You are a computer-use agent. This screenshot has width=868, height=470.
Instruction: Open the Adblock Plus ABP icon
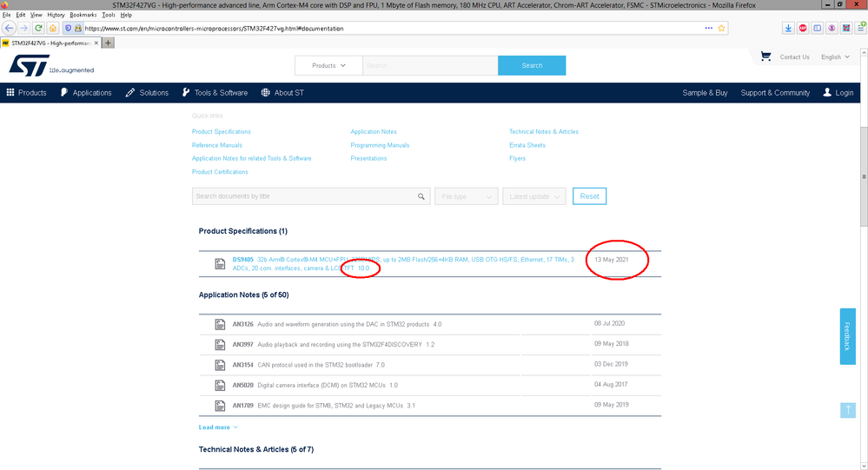[803, 28]
